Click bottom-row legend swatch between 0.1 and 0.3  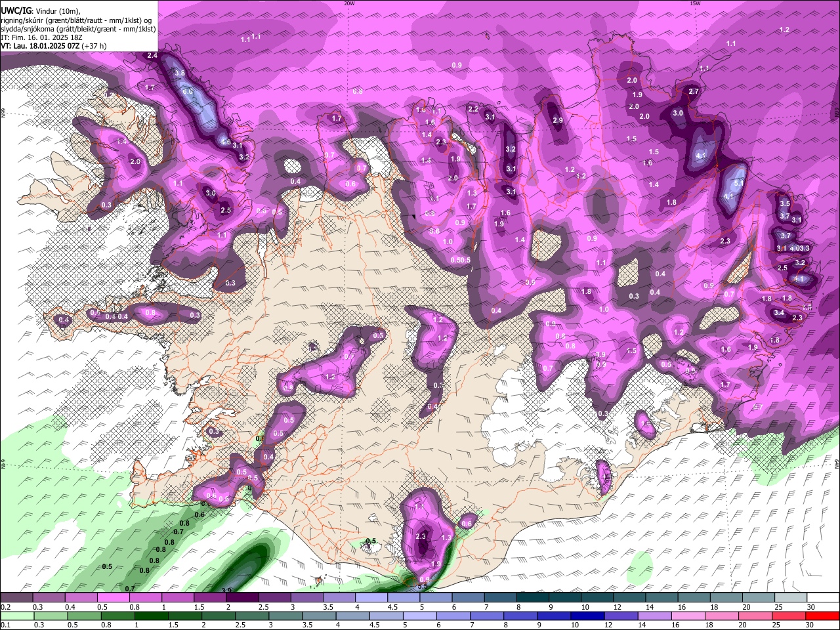16,616
